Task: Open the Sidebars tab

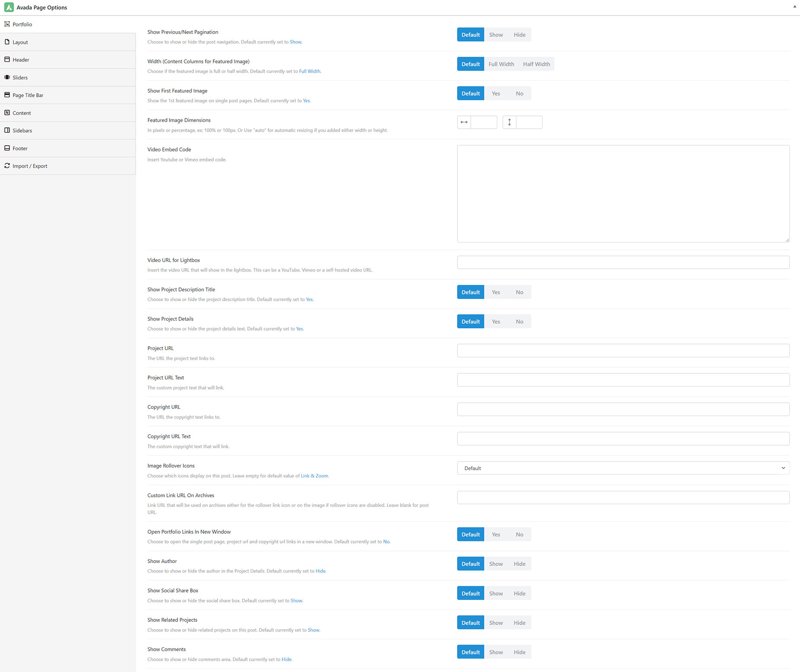Action: pyautogui.click(x=68, y=131)
